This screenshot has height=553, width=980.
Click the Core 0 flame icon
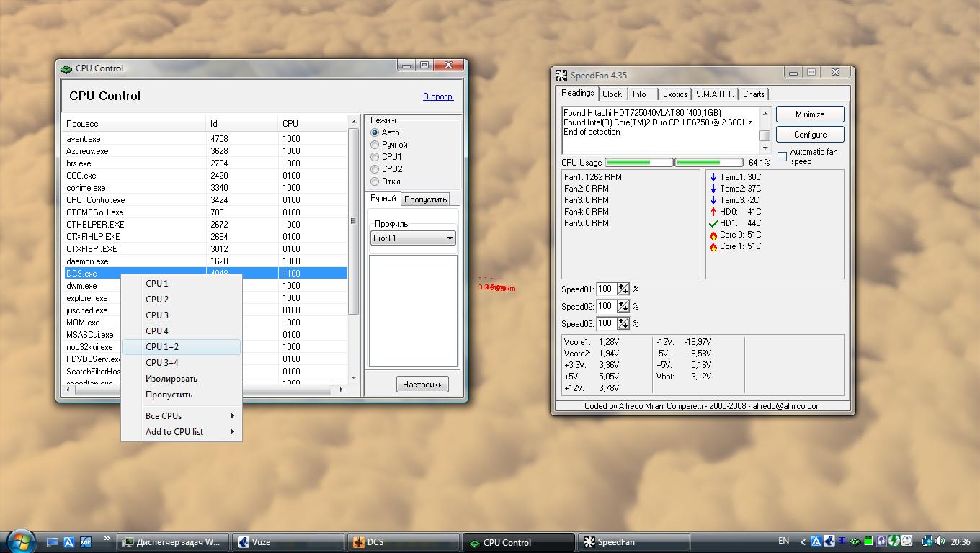713,235
